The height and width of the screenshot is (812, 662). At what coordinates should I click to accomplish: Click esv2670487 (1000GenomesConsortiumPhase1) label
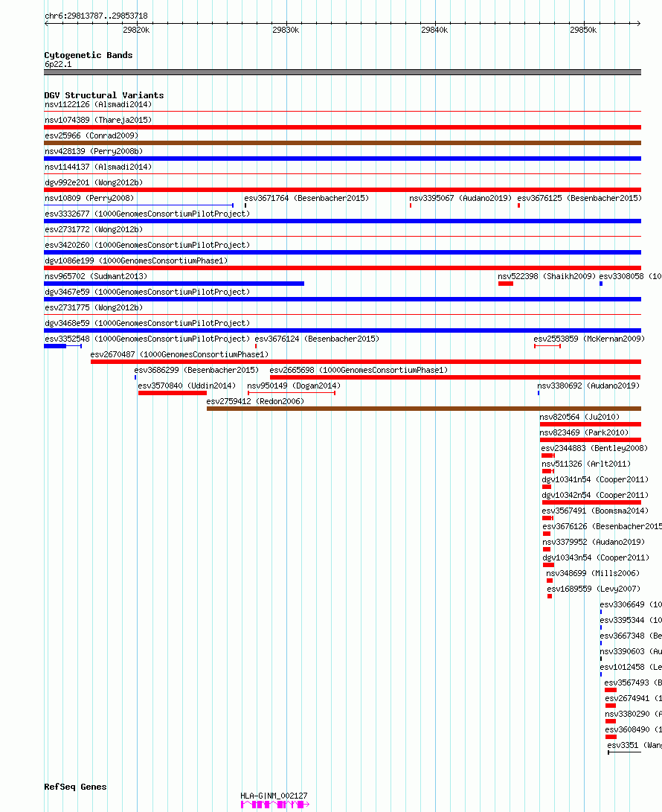(179, 354)
